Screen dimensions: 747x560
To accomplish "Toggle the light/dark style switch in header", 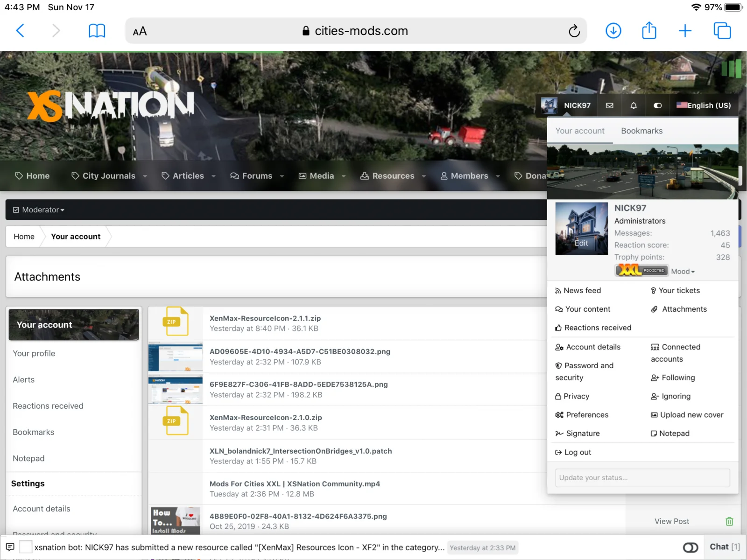I will 657,105.
